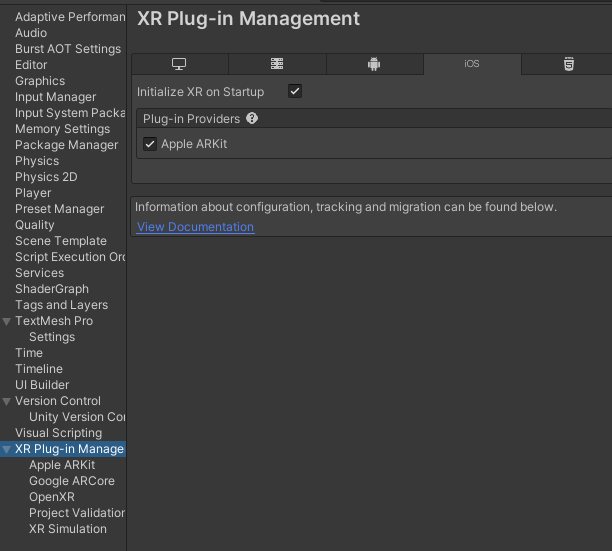Select the iOS platform tab
Screen dimensions: 612x551
tap(471, 64)
